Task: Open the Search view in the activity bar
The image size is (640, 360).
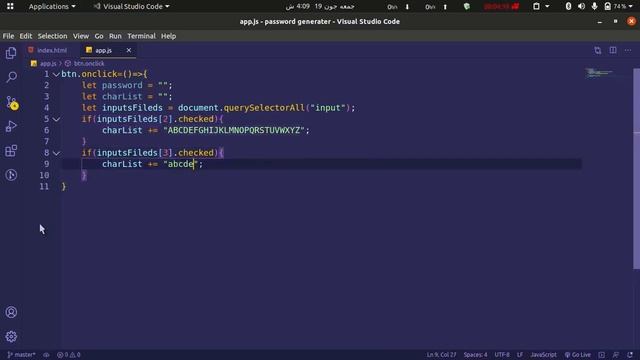Action: click(x=11, y=77)
